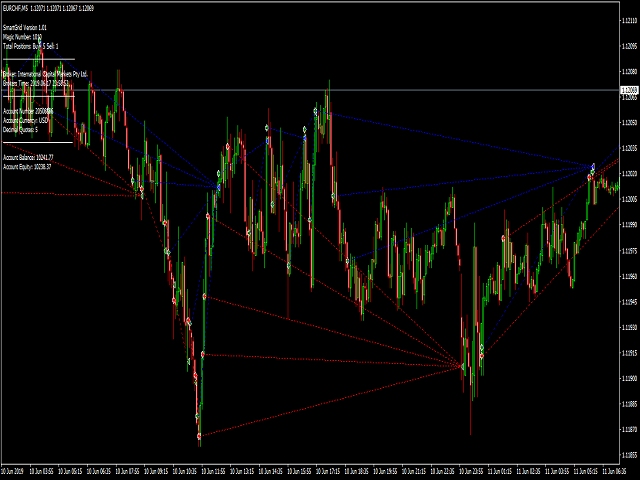The width and height of the screenshot is (640, 480).
Task: Click the 10 Jun 18:35 time label
Action: point(356,471)
